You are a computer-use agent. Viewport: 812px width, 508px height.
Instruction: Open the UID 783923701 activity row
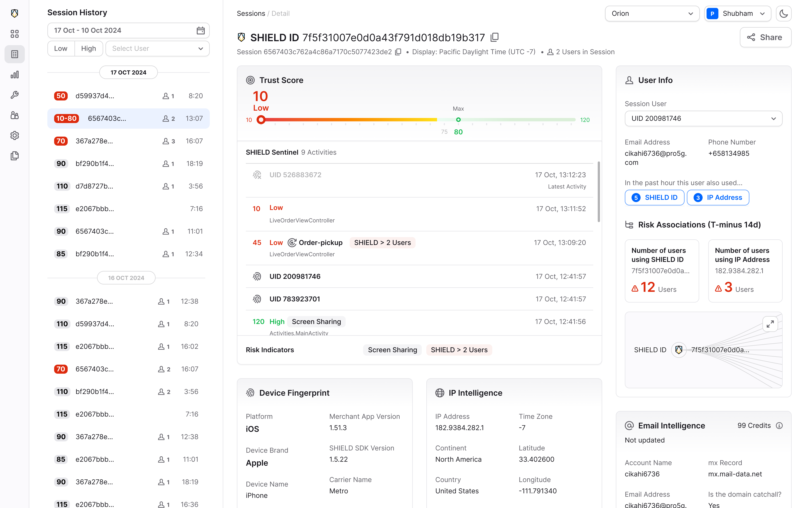[419, 299]
